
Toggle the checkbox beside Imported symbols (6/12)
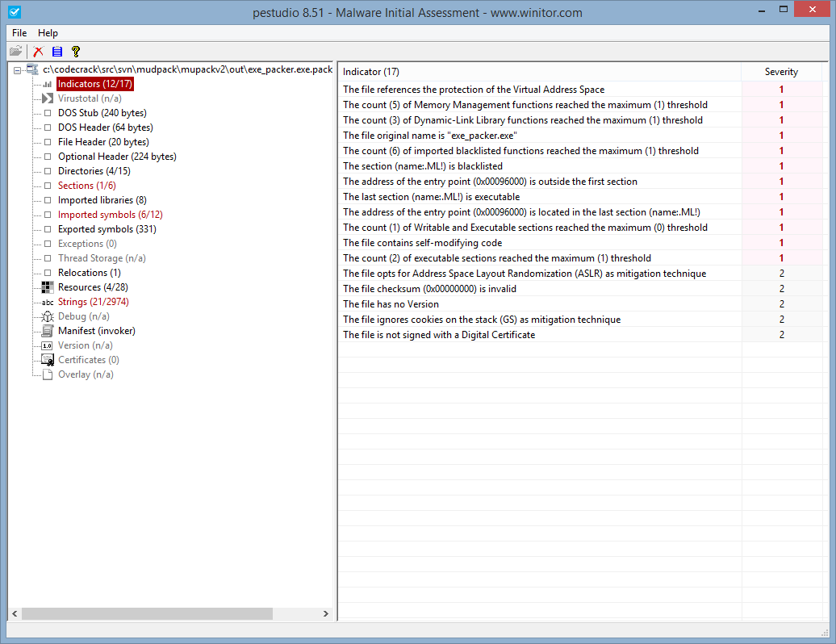point(48,215)
